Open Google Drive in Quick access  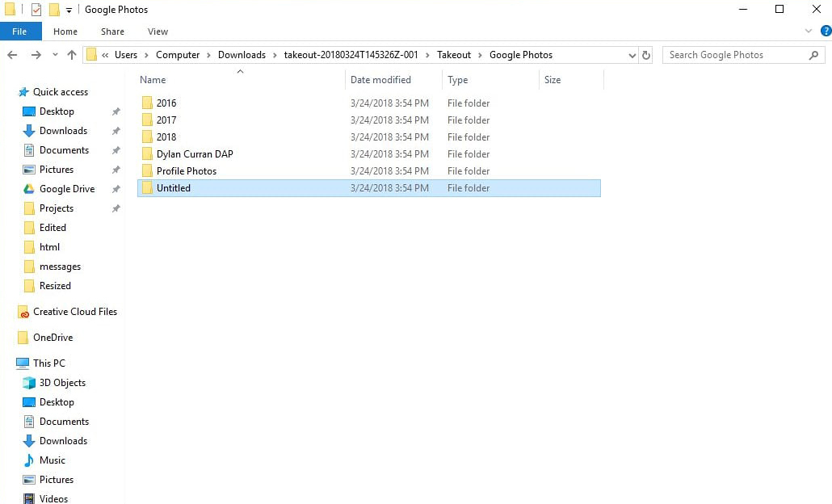click(x=67, y=189)
